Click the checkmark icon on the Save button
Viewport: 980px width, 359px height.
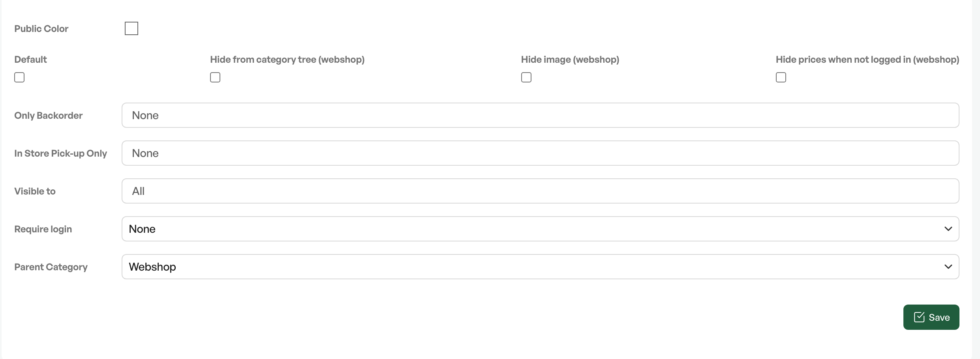(919, 317)
